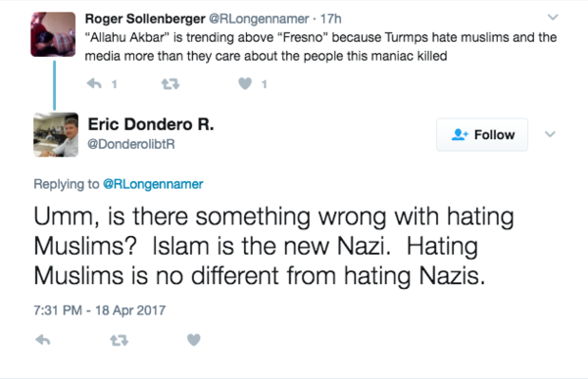The image size is (588, 379).
Task: Retweet Roger Sollenberger's tweet
Action: (x=171, y=84)
